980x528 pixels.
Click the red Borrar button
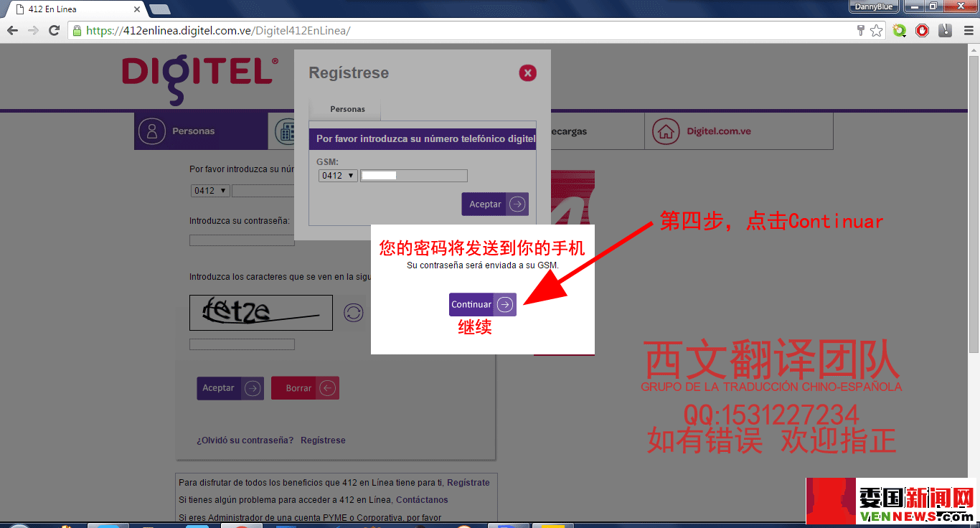(x=305, y=388)
